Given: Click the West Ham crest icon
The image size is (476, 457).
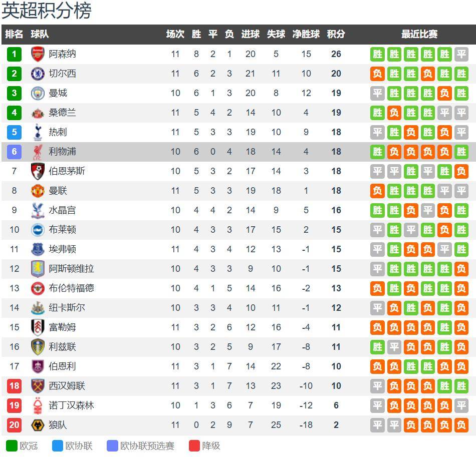Looking at the screenshot, I should (x=38, y=386).
